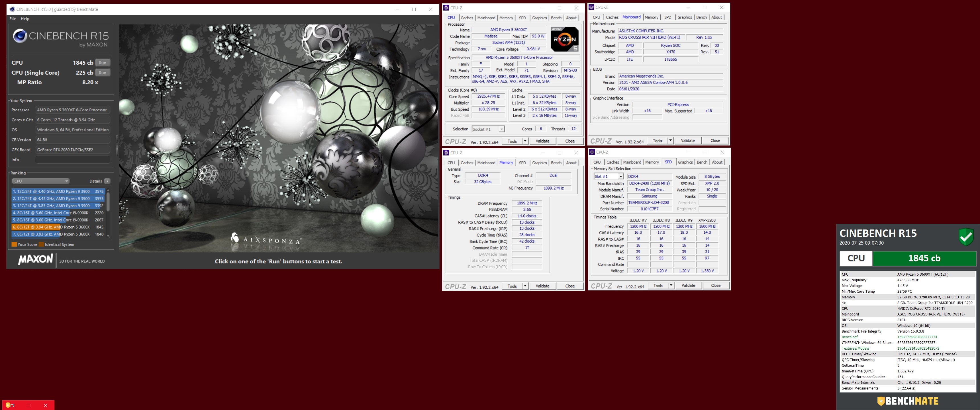
Task: Click Validate in CPU-Z SPD window
Action: coord(688,286)
